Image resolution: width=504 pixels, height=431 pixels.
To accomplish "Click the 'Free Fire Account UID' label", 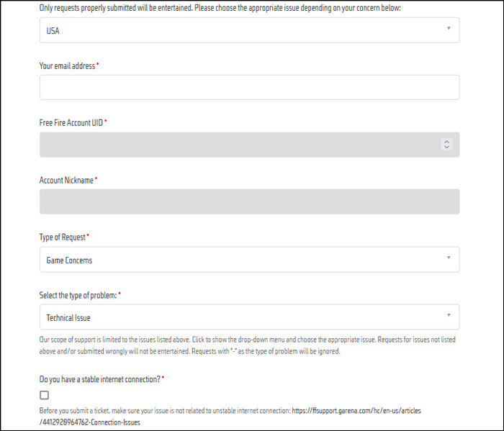I will [x=71, y=123].
